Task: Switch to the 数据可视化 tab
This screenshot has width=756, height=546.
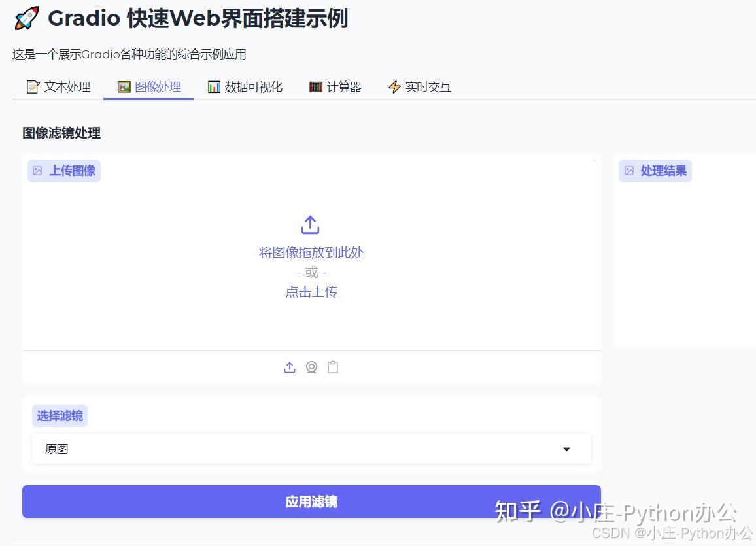Action: tap(245, 86)
